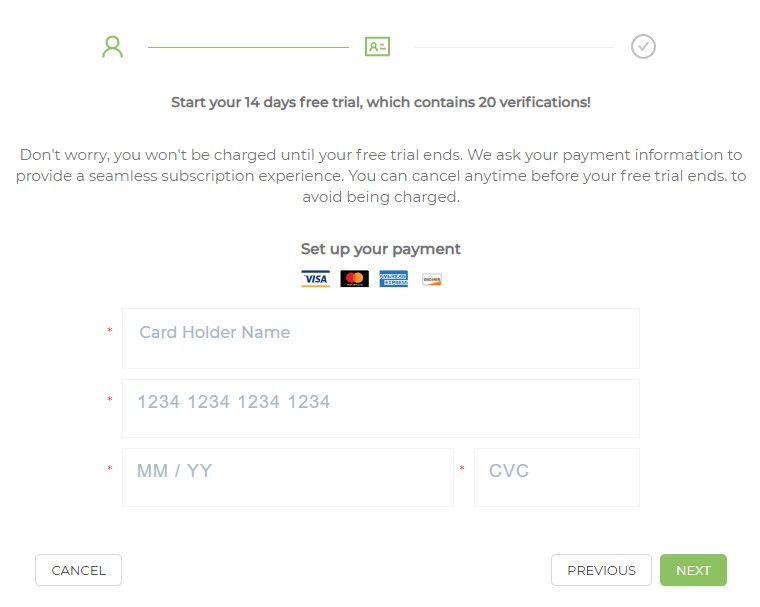Go back with the PREVIOUS button
This screenshot has width=760, height=607.
coord(601,570)
